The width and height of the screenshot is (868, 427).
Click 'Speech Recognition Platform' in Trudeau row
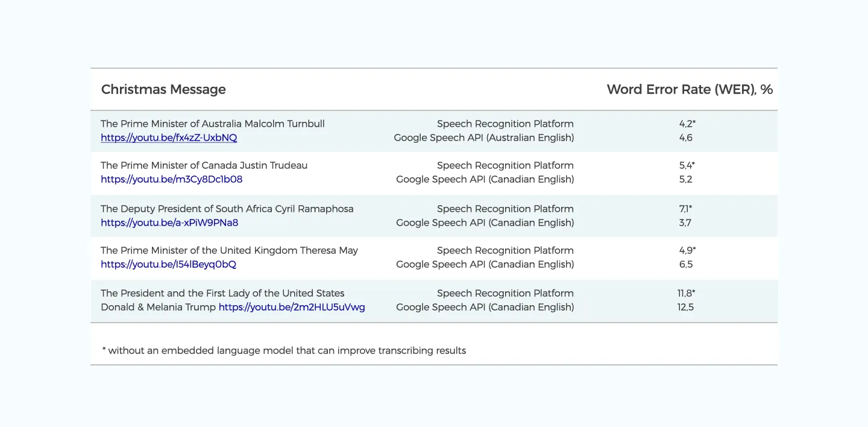(x=505, y=165)
